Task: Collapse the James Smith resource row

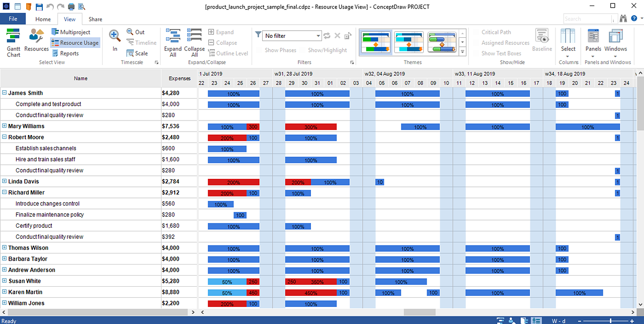Action: pos(5,93)
